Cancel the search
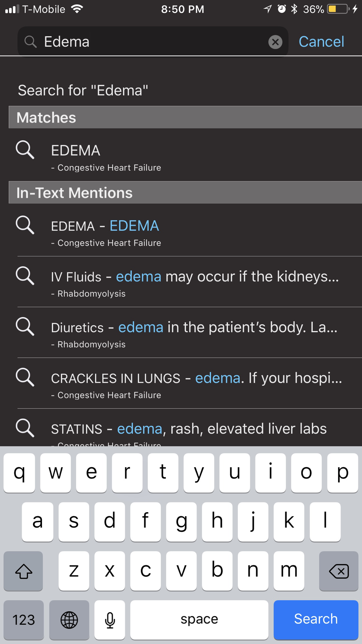Viewport: 362px width, 644px height. pyautogui.click(x=321, y=42)
